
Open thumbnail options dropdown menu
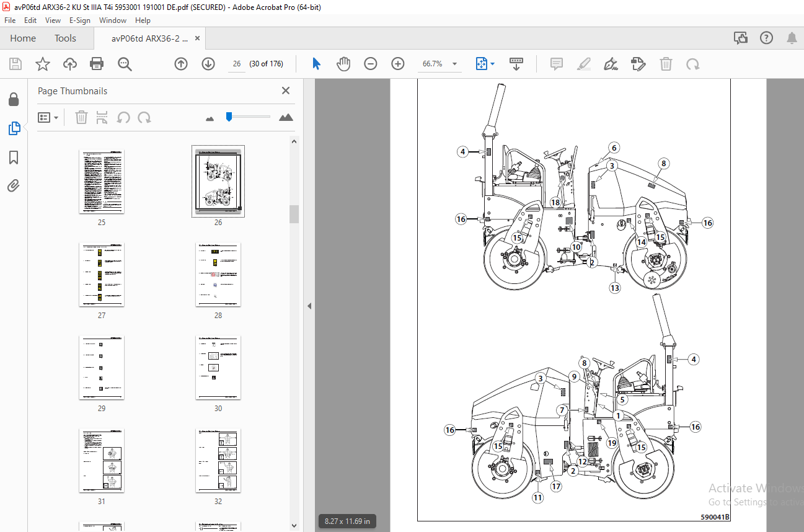point(48,117)
